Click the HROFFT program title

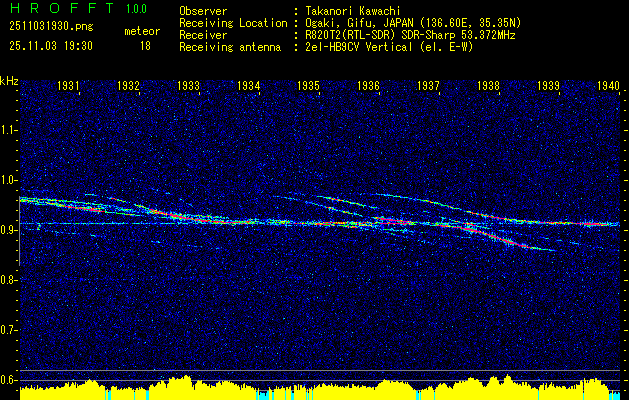(62, 8)
